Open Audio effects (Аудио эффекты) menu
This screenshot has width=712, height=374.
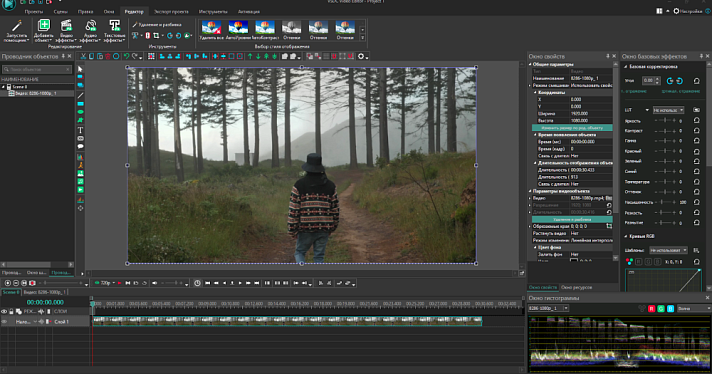(90, 31)
